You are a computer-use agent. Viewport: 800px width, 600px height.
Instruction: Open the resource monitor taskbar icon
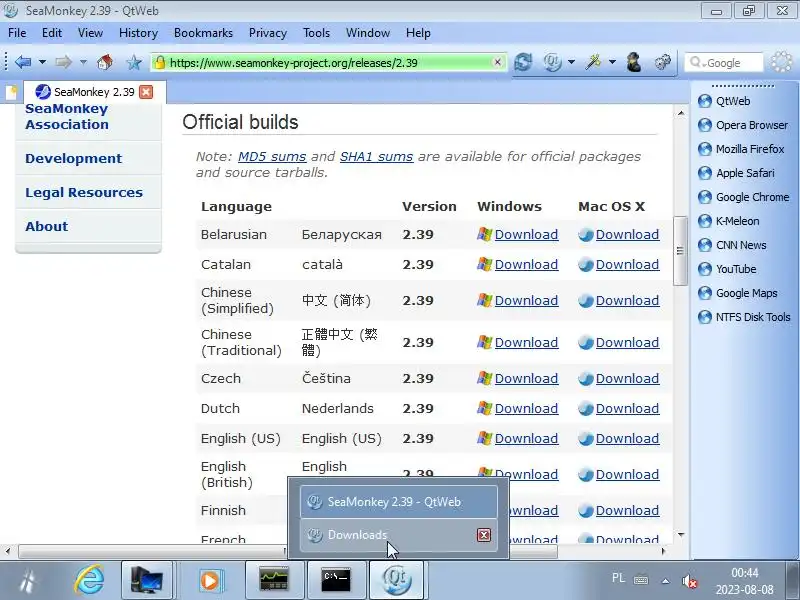[x=274, y=580]
